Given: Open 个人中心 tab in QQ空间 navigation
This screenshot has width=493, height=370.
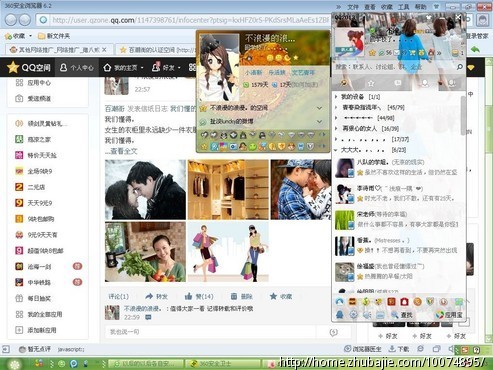Looking at the screenshot, I should tap(77, 68).
